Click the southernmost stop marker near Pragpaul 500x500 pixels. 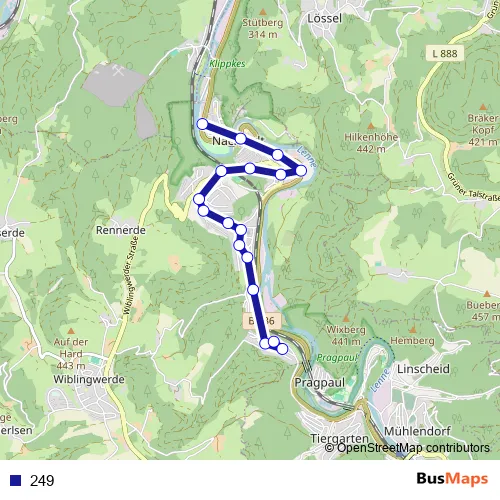[282, 349]
